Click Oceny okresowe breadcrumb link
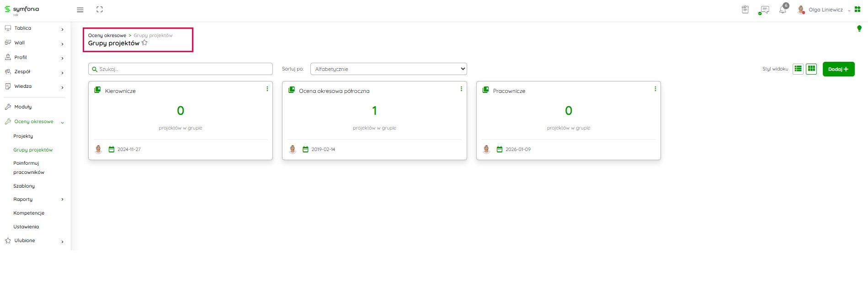 click(107, 35)
